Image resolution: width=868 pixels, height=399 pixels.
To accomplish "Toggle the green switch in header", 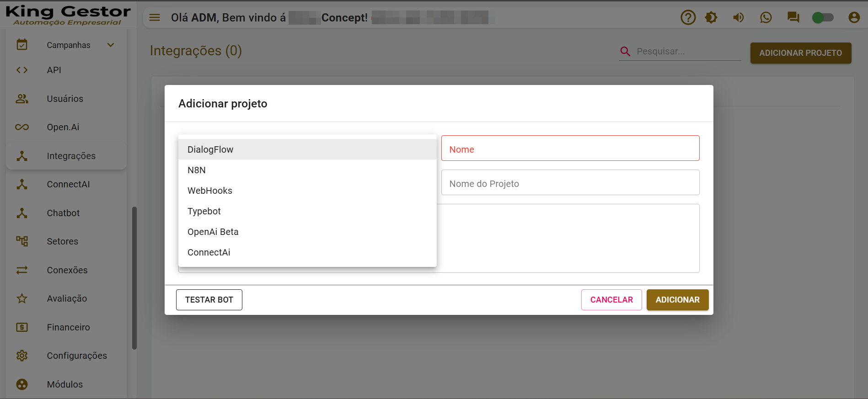I will tap(822, 18).
